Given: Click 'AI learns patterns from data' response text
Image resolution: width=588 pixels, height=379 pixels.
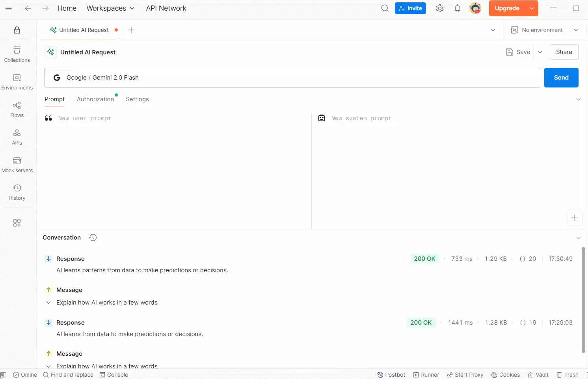Looking at the screenshot, I should 142,270.
